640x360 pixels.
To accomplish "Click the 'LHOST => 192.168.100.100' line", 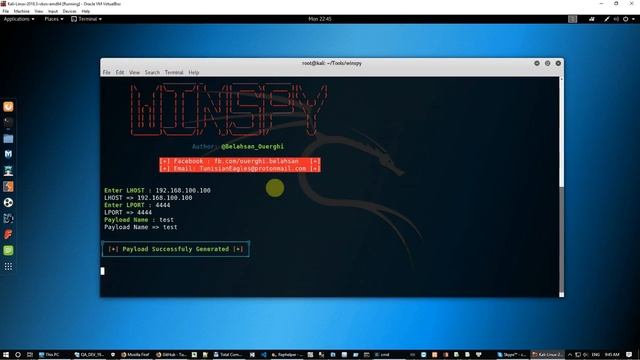I will point(148,198).
